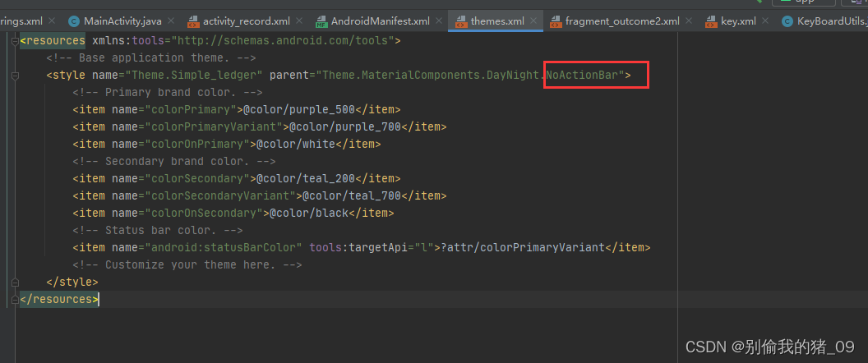Place cursor after closing resources tag
Image resolution: width=868 pixels, height=363 pixels.
point(99,300)
